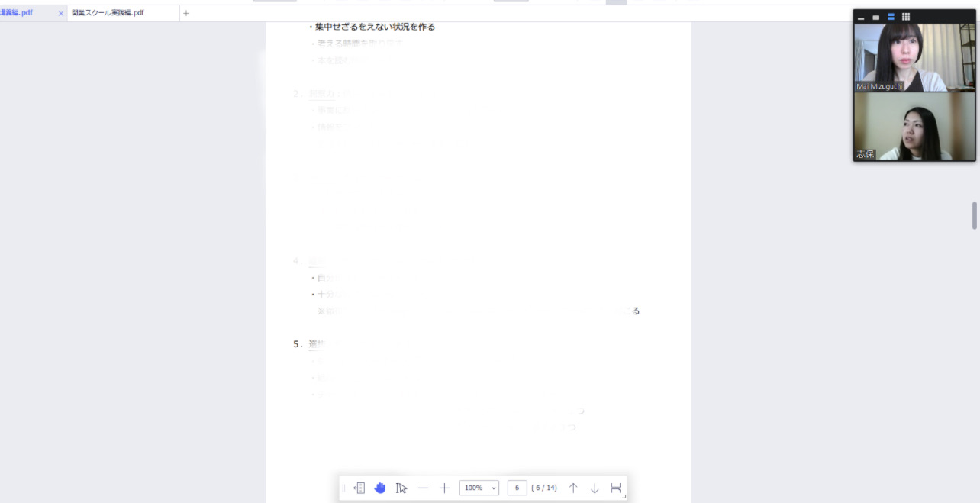Select the Hand pan tool
The height and width of the screenshot is (503, 980).
pos(380,488)
